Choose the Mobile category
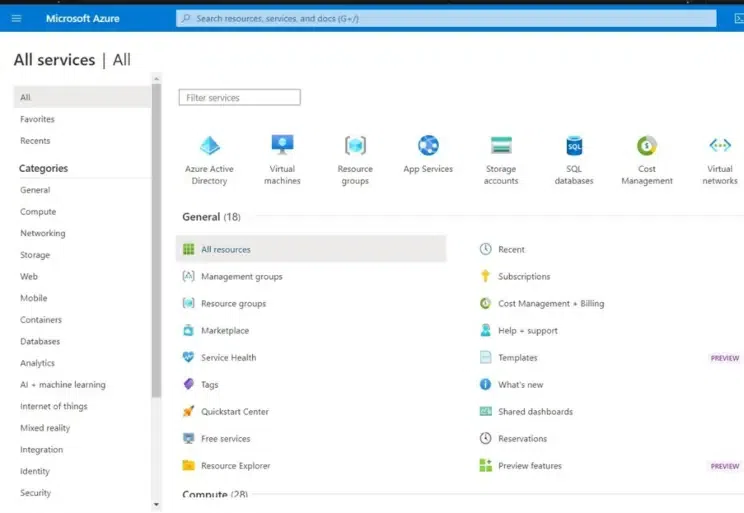The height and width of the screenshot is (513, 744). pos(34,298)
